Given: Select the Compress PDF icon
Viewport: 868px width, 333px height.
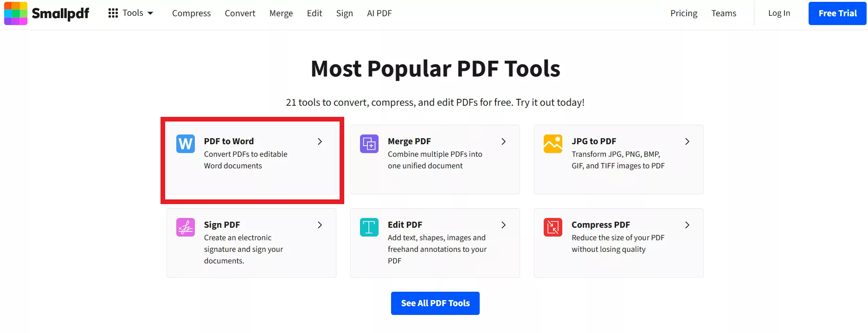Looking at the screenshot, I should coord(553,227).
